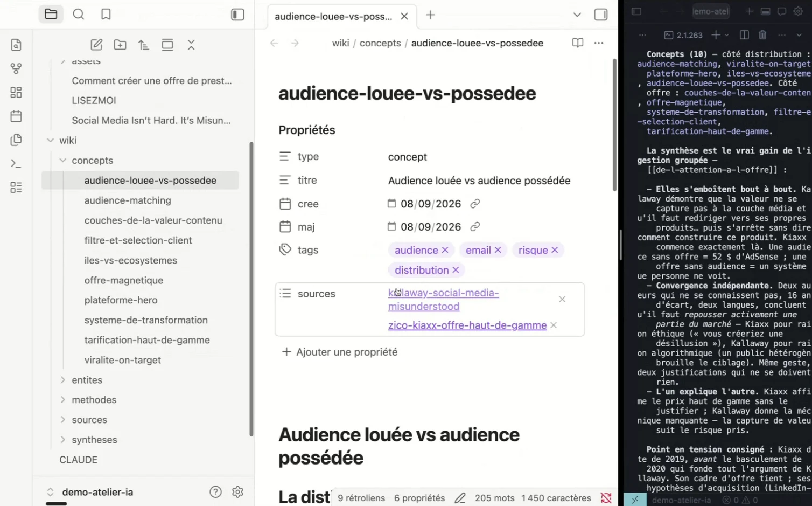
Task: Open the tab list dropdown arrow
Action: pyautogui.click(x=577, y=15)
